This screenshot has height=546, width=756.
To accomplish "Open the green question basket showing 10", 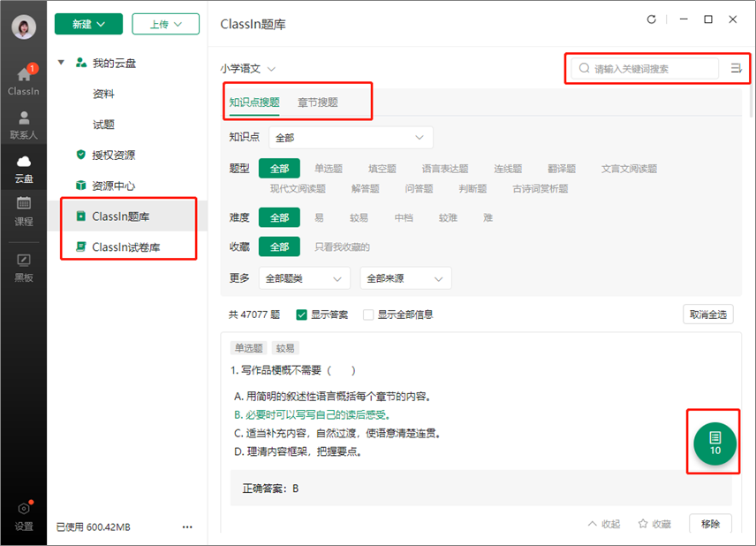I will click(x=714, y=444).
